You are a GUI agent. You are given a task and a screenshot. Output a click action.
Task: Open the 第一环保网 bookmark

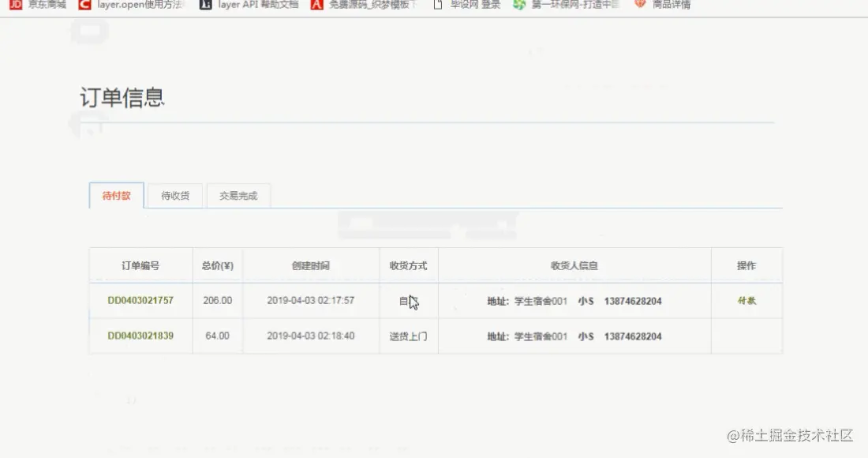pyautogui.click(x=565, y=5)
